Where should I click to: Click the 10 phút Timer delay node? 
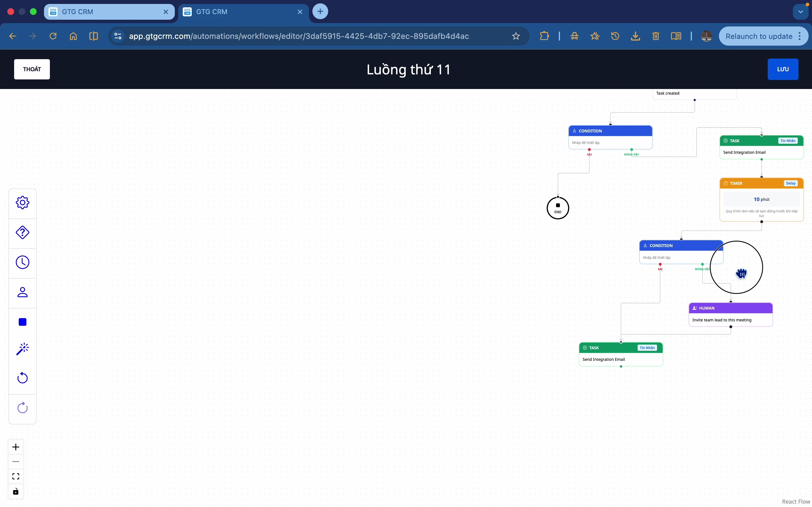pos(761,199)
